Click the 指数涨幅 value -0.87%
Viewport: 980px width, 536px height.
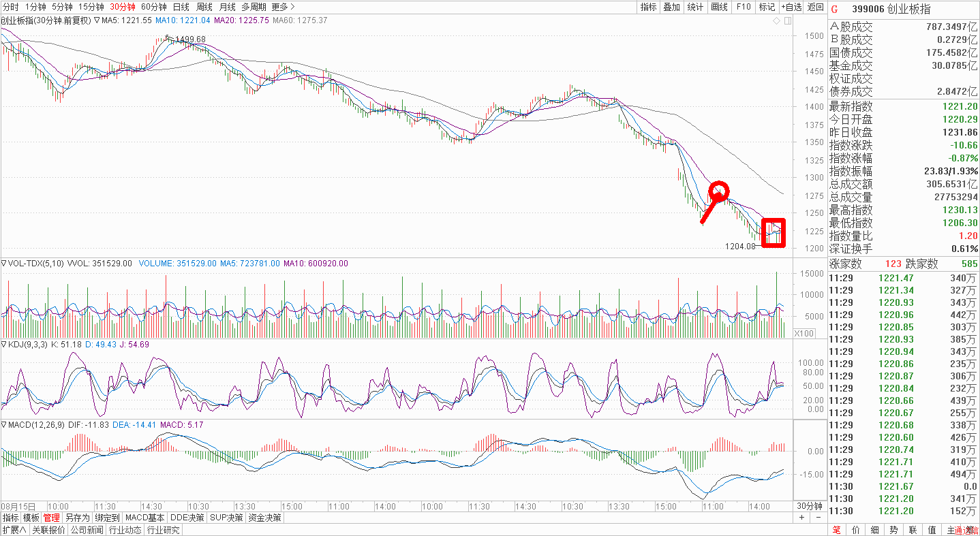[x=963, y=158]
